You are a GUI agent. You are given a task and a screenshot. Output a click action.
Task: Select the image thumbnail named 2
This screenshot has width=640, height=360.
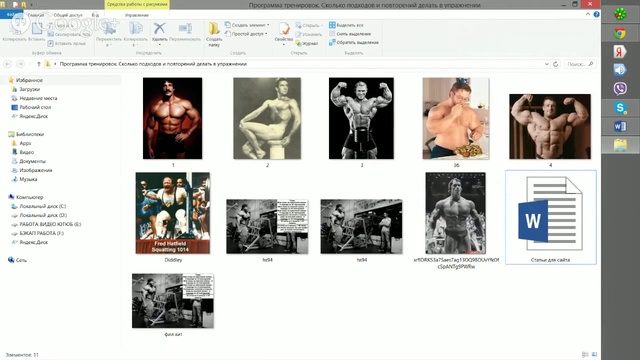(x=267, y=118)
